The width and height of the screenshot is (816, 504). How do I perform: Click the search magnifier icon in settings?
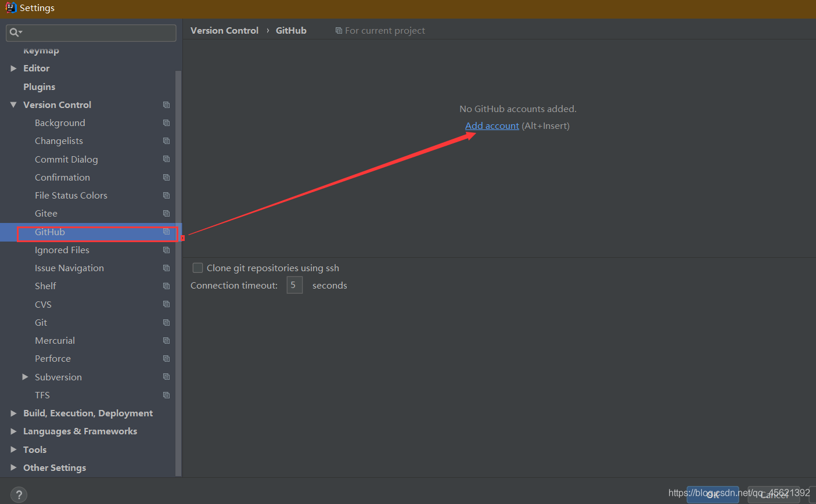pyautogui.click(x=13, y=33)
